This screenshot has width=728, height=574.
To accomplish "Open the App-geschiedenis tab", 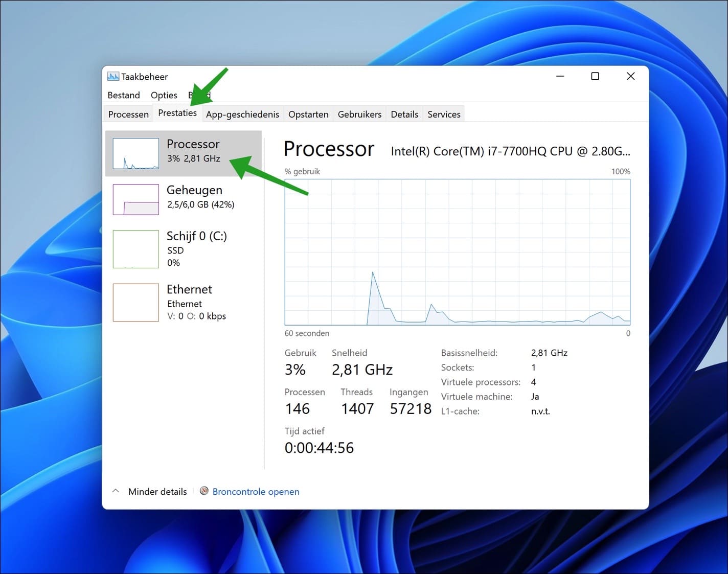I will tap(242, 114).
